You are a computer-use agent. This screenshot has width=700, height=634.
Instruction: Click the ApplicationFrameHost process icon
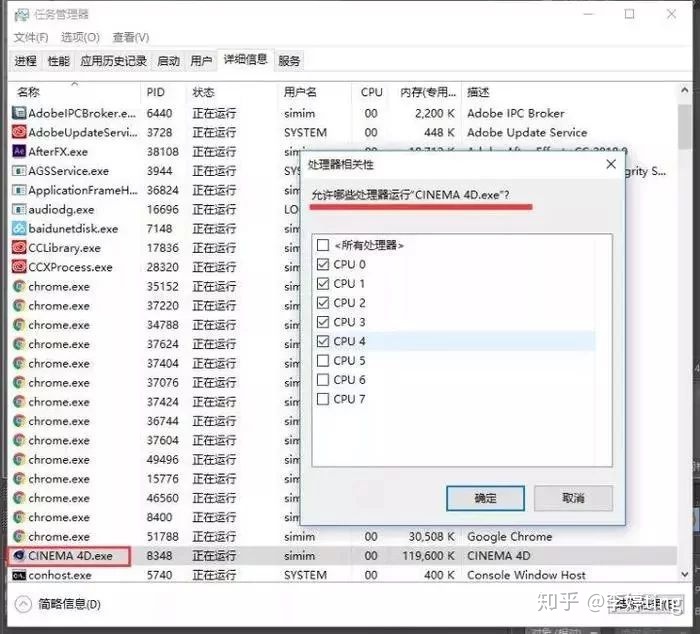coord(19,190)
